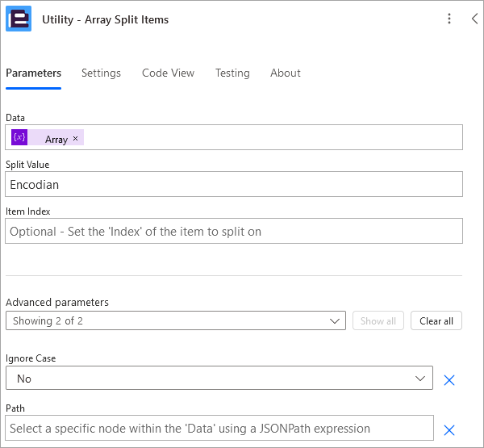The image size is (484, 448).
Task: Remove the Ignore Case parameter
Action: tap(449, 380)
